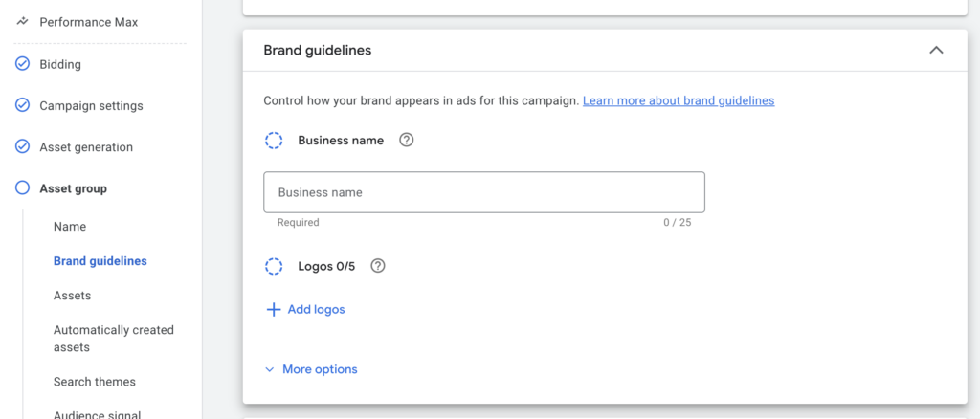Select Brand guidelines in the sidebar
980x419 pixels.
point(100,261)
